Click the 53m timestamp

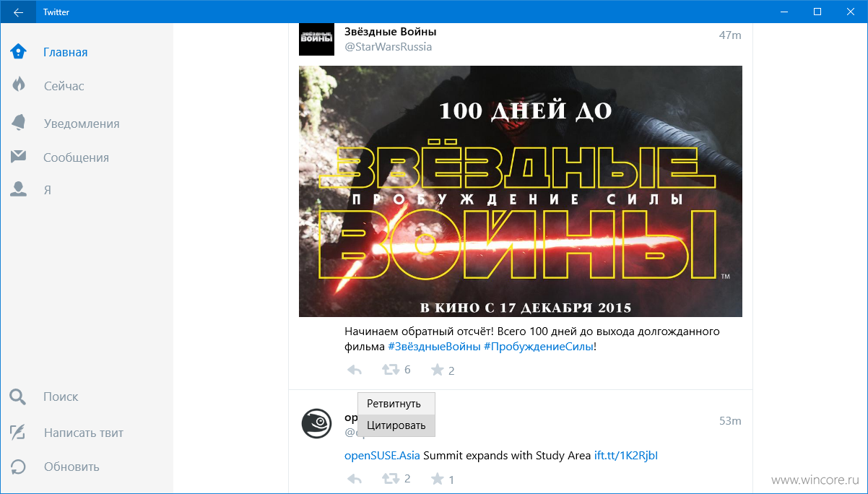(x=730, y=421)
